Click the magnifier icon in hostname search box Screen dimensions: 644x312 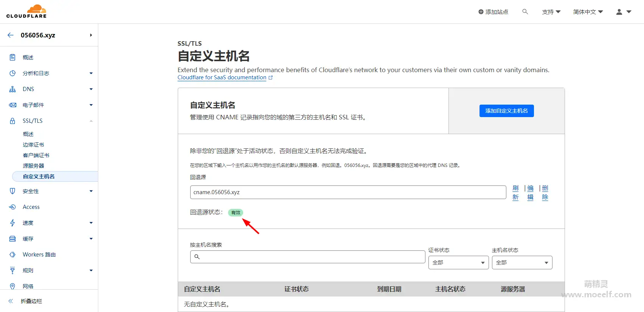(197, 257)
